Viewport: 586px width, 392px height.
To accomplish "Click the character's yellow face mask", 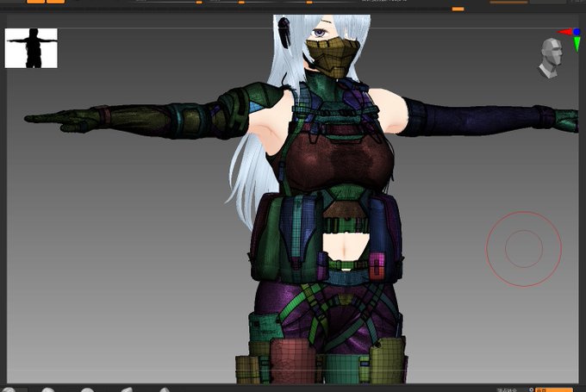I will pyautogui.click(x=333, y=57).
